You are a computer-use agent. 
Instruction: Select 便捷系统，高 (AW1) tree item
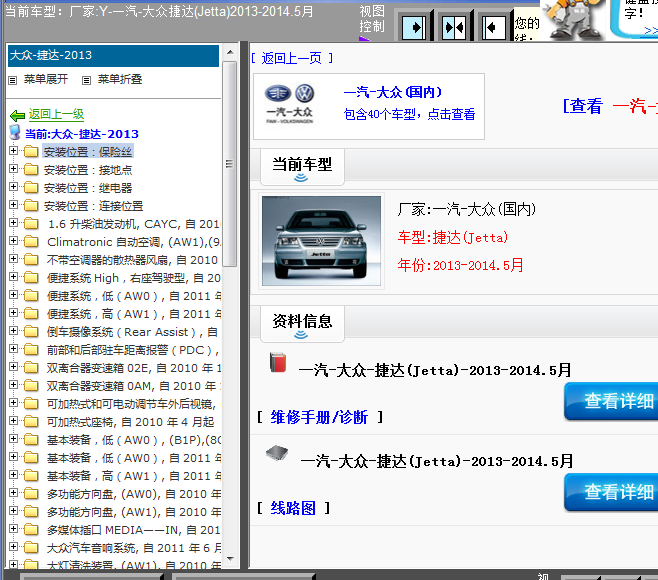(134, 314)
